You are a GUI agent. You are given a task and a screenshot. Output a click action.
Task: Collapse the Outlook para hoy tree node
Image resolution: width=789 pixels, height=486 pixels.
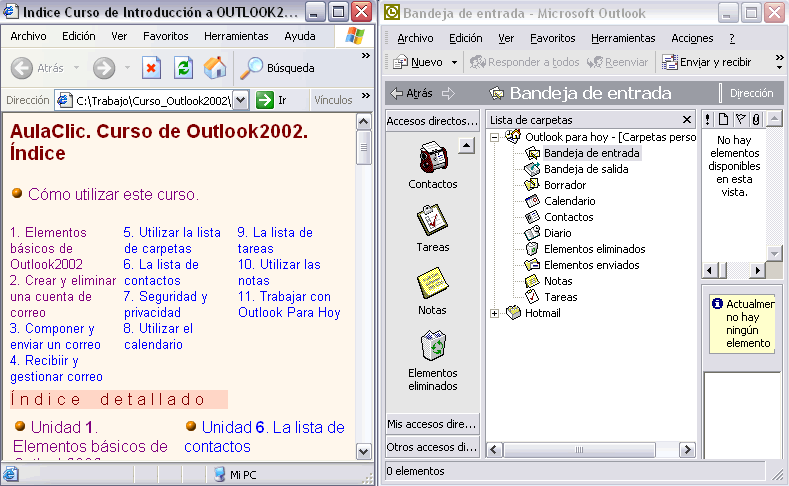coord(495,137)
